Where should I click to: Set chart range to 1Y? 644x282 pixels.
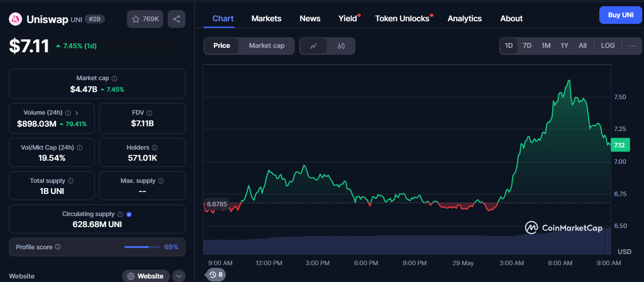(564, 46)
